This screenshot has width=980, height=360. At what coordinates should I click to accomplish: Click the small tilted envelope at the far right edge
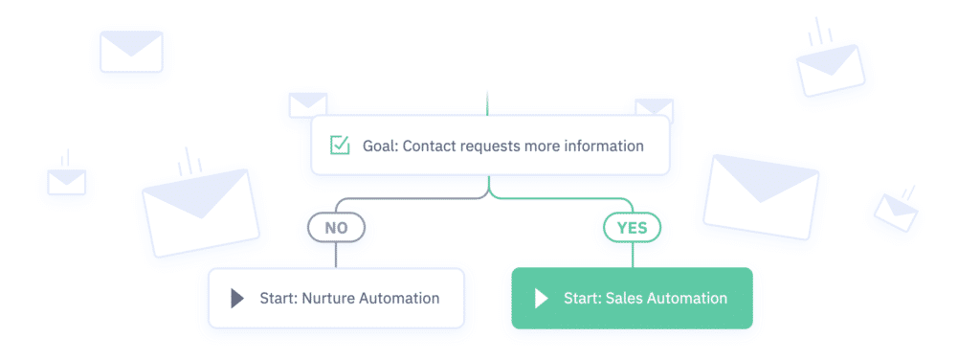pos(896,213)
